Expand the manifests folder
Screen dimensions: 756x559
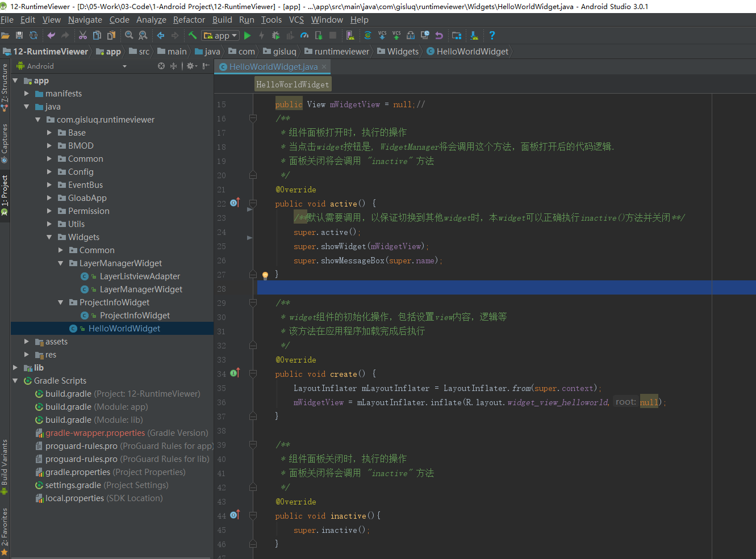click(27, 93)
